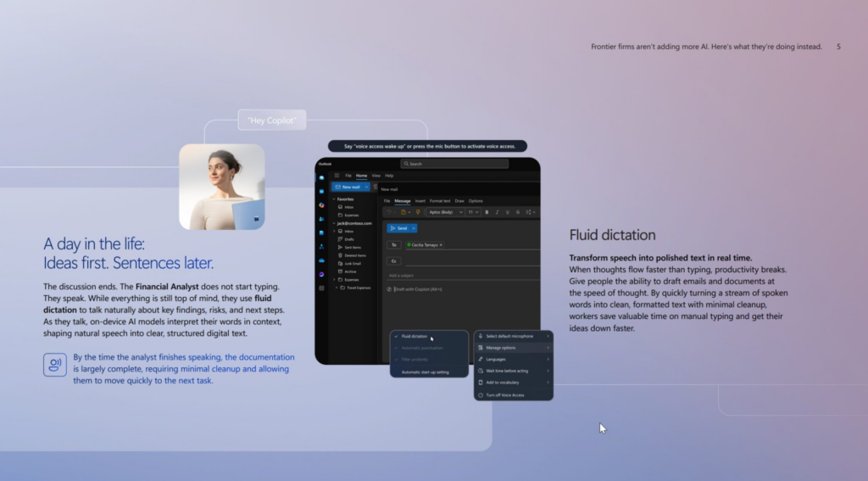Collapse the Favorites folder group
The width and height of the screenshot is (868, 481).
pos(334,199)
